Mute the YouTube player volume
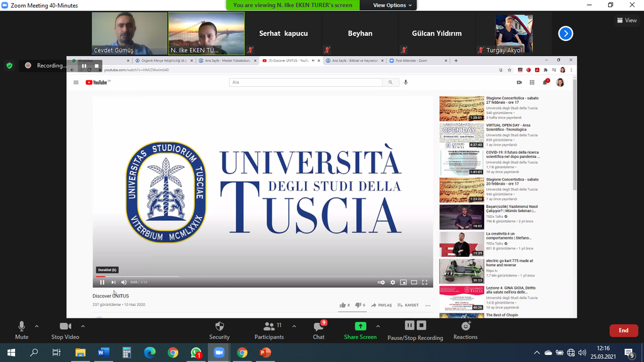 (124, 282)
